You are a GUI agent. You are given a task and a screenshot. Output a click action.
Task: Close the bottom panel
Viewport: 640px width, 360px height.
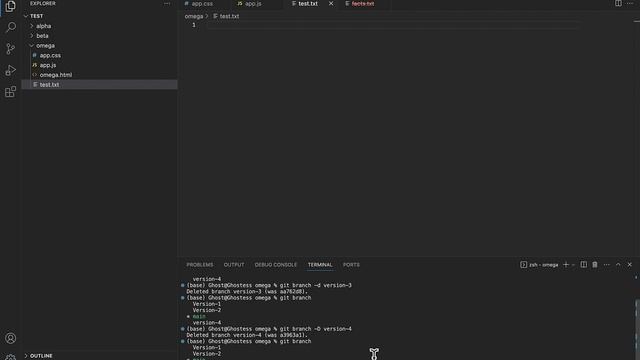pos(629,265)
